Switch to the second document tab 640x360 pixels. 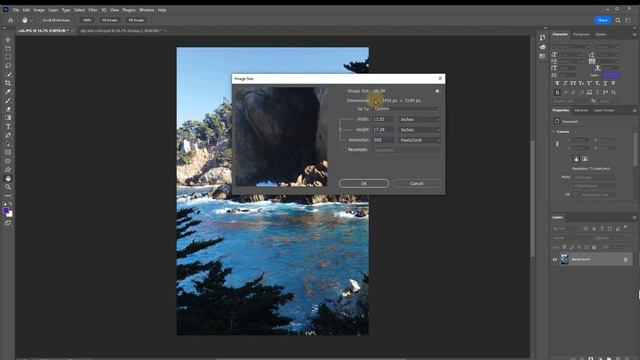[121, 31]
